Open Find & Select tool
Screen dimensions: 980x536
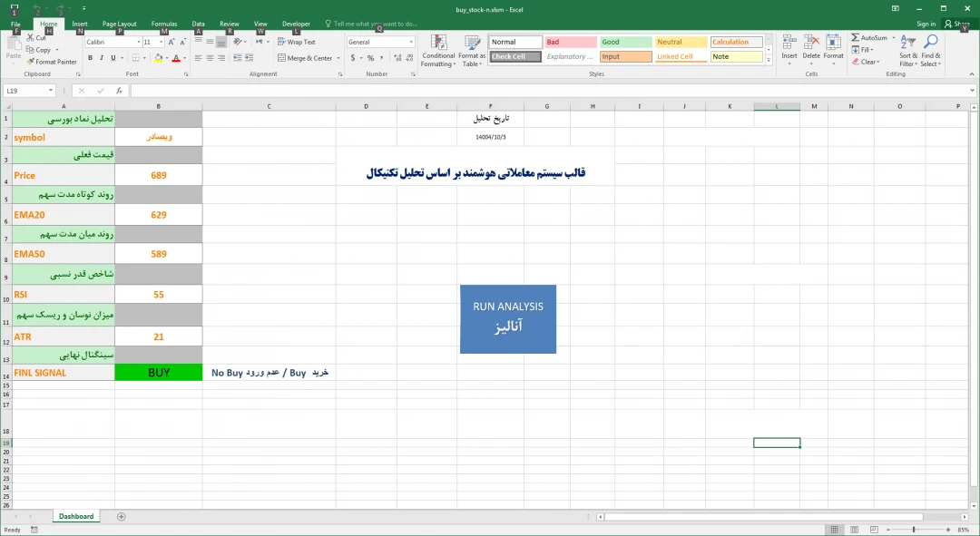(931, 51)
